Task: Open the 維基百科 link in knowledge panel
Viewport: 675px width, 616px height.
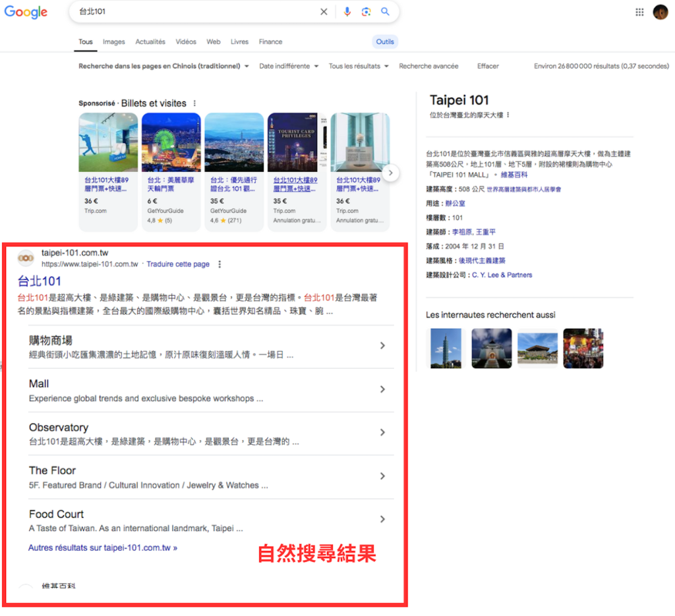Action: coord(514,175)
